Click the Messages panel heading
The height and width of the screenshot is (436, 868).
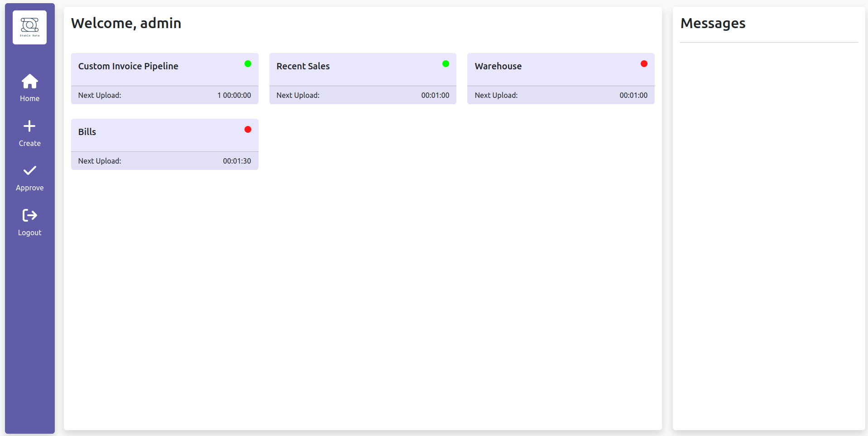713,24
